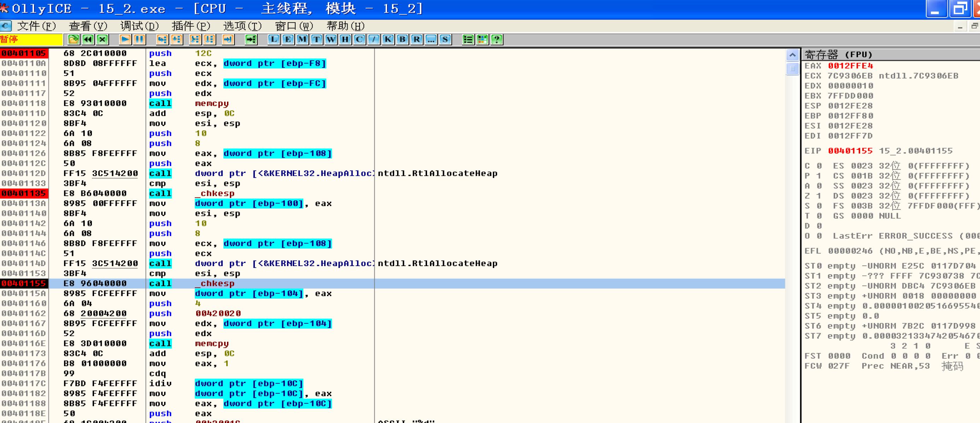Select the breakpoint address 00401105
The width and height of the screenshot is (980, 423).
tap(24, 53)
